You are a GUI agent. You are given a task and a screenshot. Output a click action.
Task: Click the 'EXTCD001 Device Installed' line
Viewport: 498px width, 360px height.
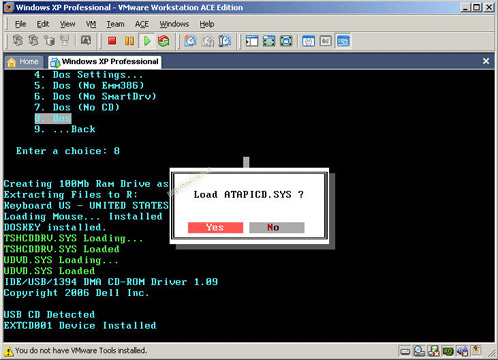pos(80,325)
